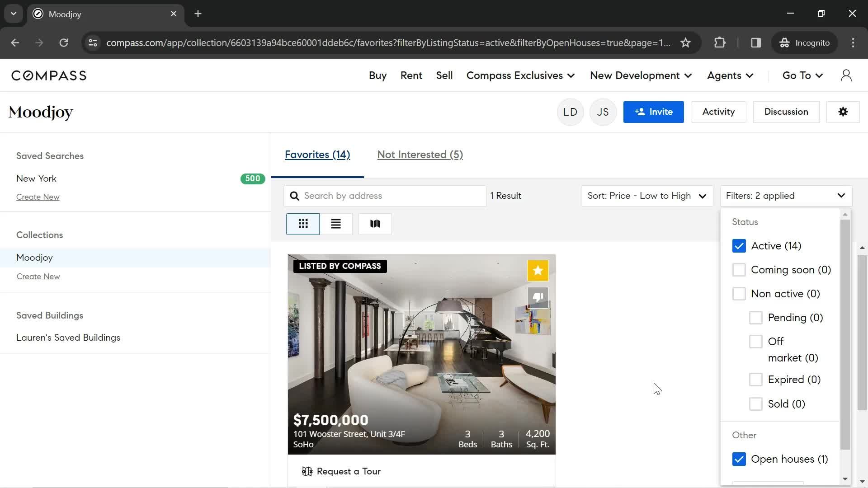Uncheck the Active status filter
The width and height of the screenshot is (868, 488).
click(x=739, y=246)
